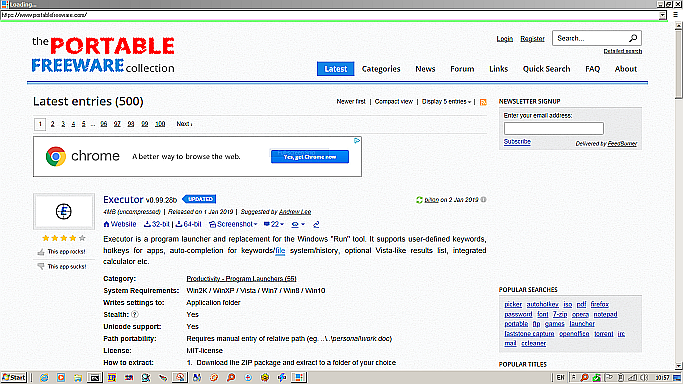Open the Executor title link

[123, 199]
